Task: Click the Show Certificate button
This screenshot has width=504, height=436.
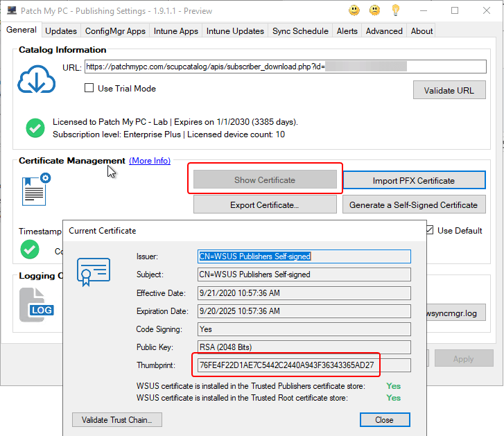Action: (265, 180)
